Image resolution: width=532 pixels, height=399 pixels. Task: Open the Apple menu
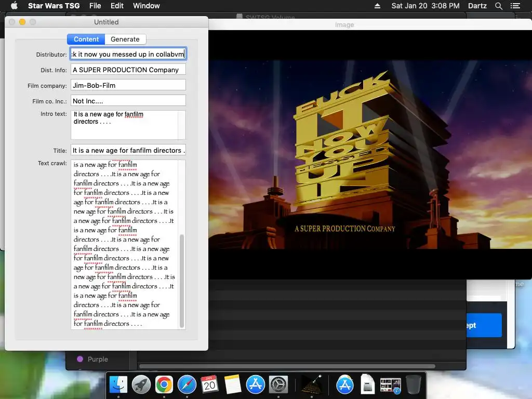(x=14, y=6)
